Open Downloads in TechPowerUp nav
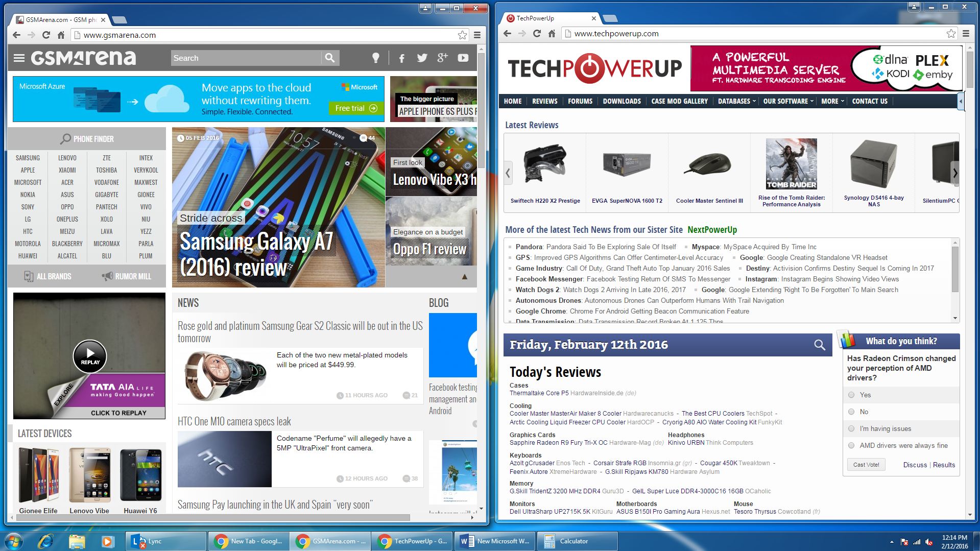Screen dimensions: 980x551 (622, 101)
